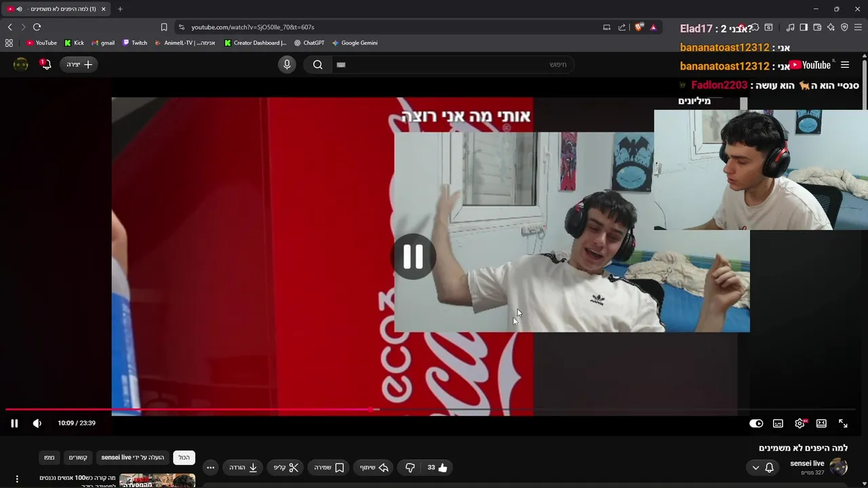Create a clip with the קליפ button
This screenshot has height=488, width=868.
285,468
